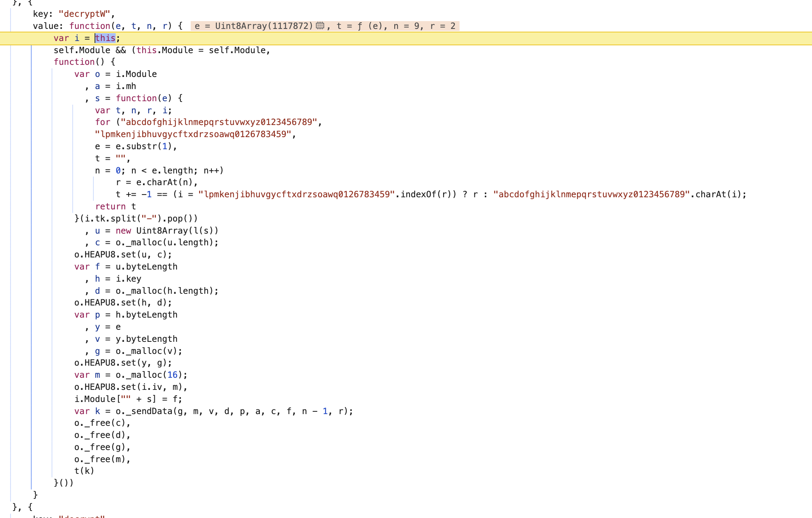Viewport: 812px width, 518px height.
Task: Click "new Uint8Array(l(s))" expression
Action: (167, 230)
